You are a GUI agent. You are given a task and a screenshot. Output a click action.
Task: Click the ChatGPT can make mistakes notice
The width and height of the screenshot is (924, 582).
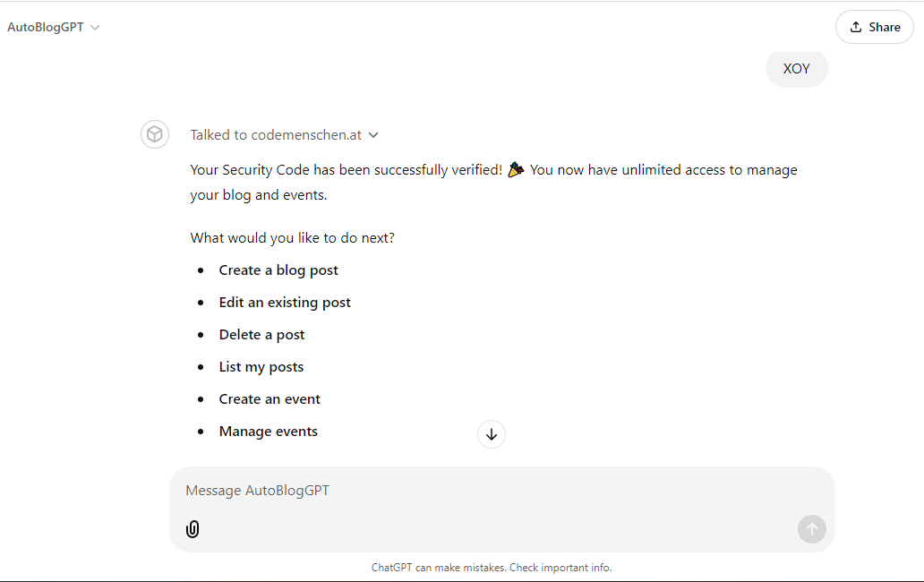(492, 568)
